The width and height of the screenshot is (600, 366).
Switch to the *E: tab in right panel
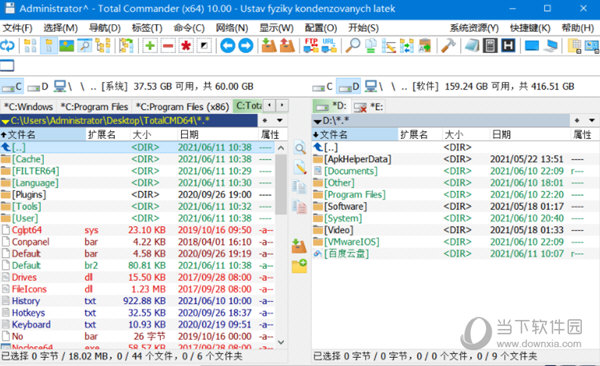(368, 107)
